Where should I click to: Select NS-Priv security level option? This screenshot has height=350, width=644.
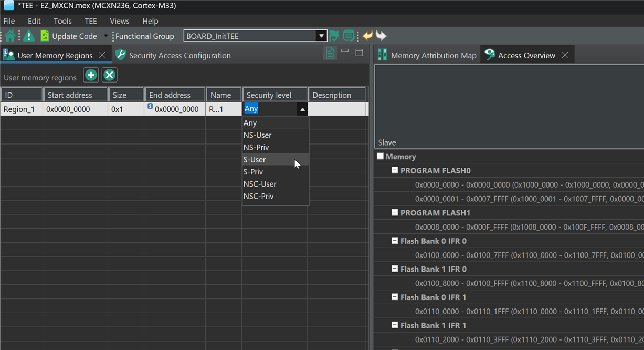(x=276, y=147)
